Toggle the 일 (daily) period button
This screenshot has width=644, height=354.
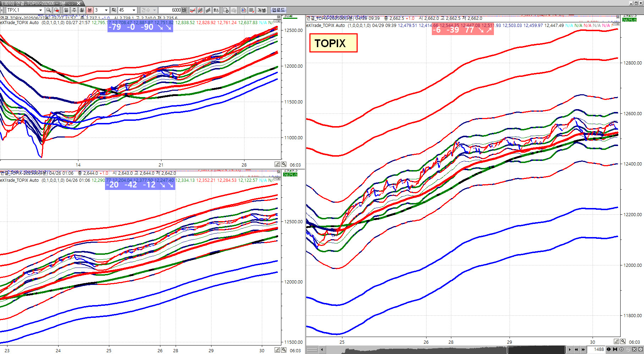pyautogui.click(x=66, y=10)
